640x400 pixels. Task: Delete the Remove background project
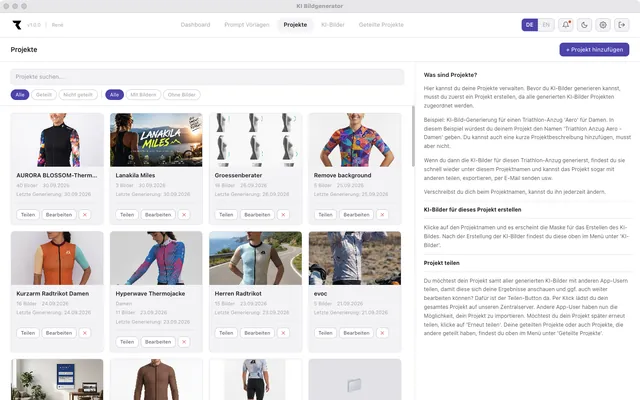[382, 215]
